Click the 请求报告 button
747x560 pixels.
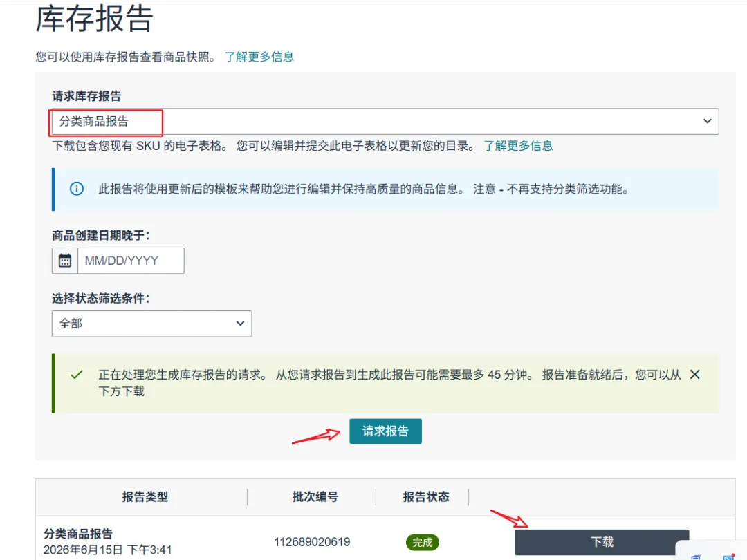[x=385, y=431]
